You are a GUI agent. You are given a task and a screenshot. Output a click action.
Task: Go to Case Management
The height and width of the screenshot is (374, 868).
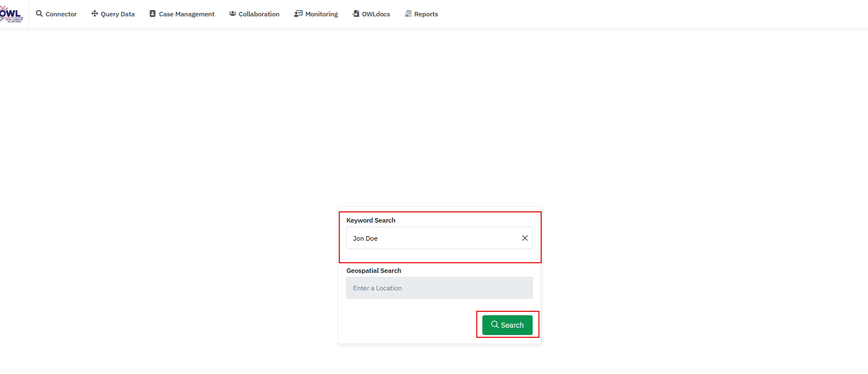point(182,14)
